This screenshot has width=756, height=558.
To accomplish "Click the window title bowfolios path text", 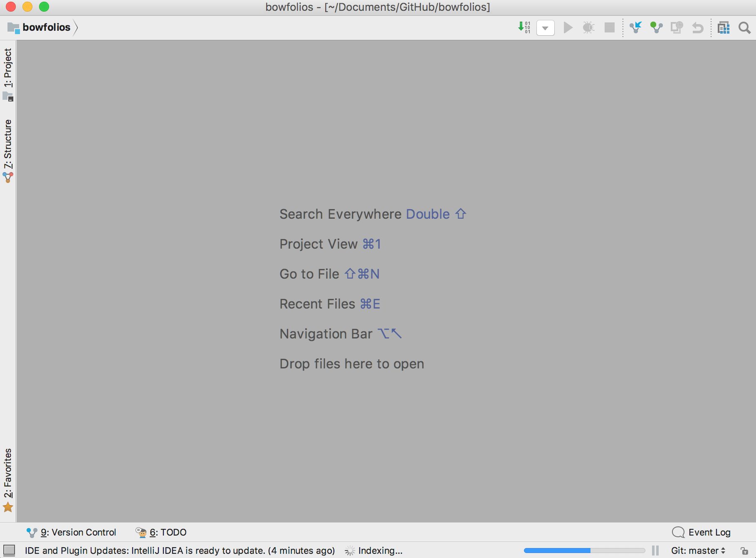I will point(378,7).
